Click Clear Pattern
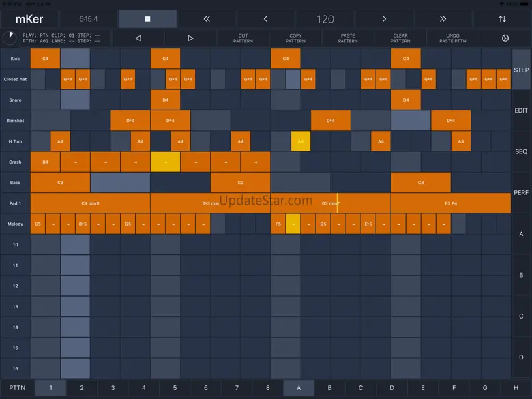Image resolution: width=532 pixels, height=399 pixels. click(400, 38)
